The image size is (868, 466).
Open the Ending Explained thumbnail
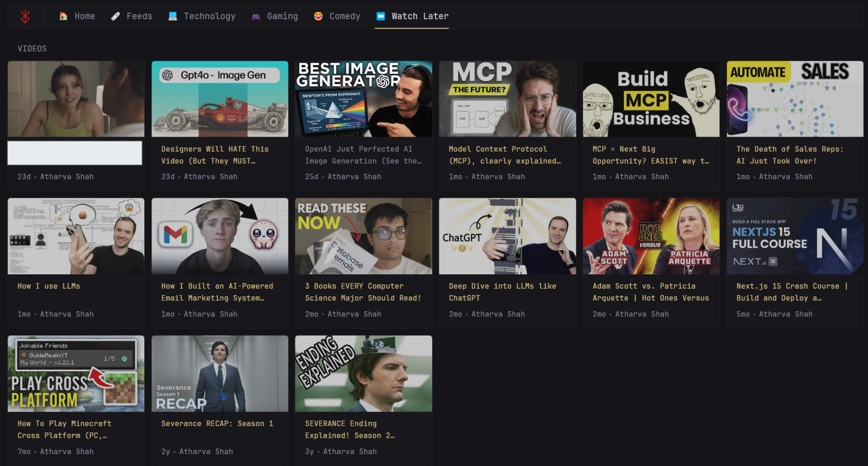click(x=364, y=374)
